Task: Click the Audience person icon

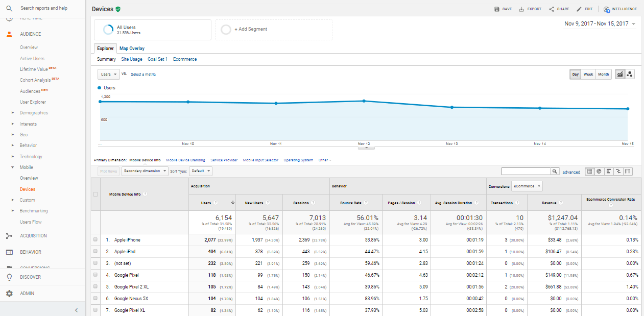Action: [9, 34]
